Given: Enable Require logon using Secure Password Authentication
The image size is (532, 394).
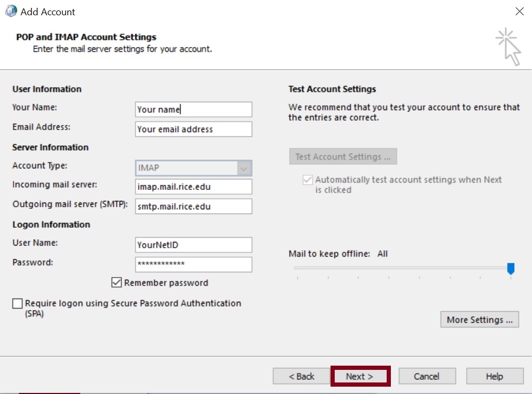Looking at the screenshot, I should click(18, 304).
